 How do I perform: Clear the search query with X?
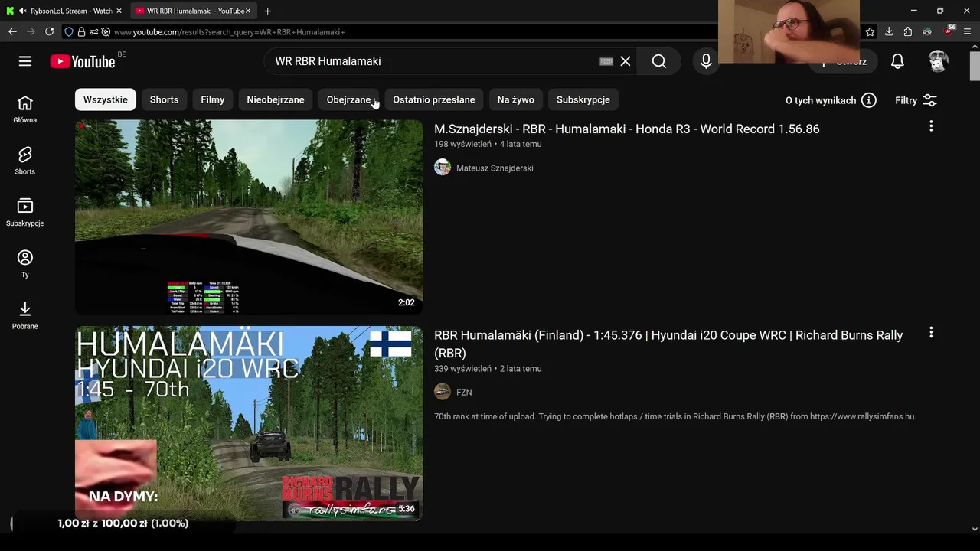[626, 61]
